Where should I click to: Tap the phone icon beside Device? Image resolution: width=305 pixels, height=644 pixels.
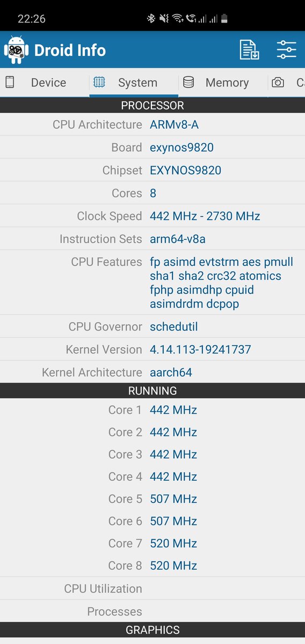click(10, 82)
